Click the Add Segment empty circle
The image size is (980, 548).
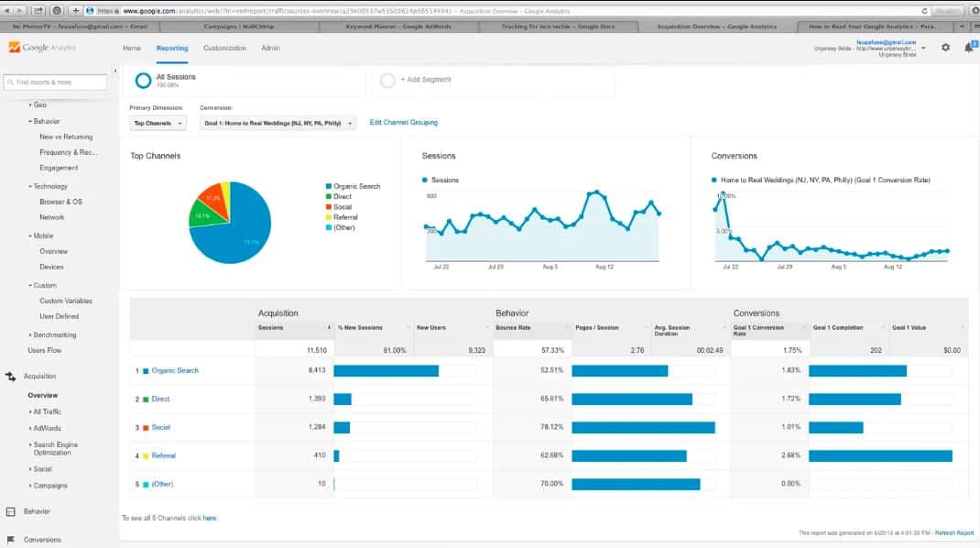[x=387, y=80]
